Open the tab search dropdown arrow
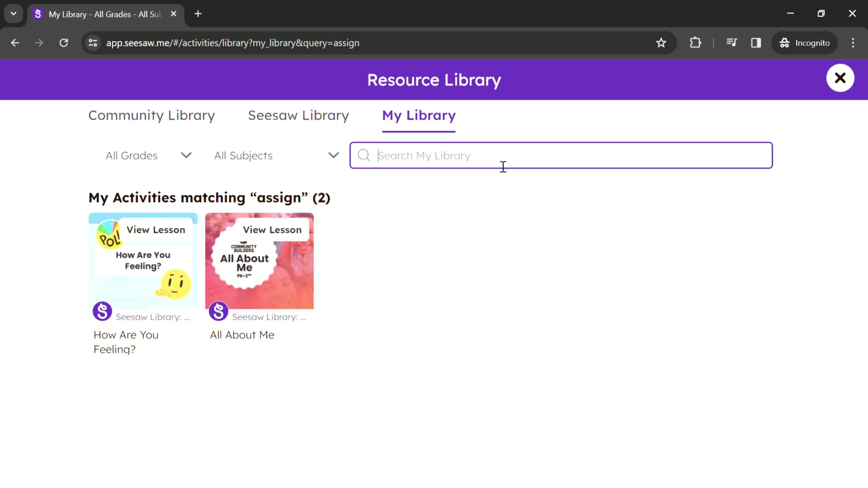Screen dimensions: 868x488 pos(14,14)
